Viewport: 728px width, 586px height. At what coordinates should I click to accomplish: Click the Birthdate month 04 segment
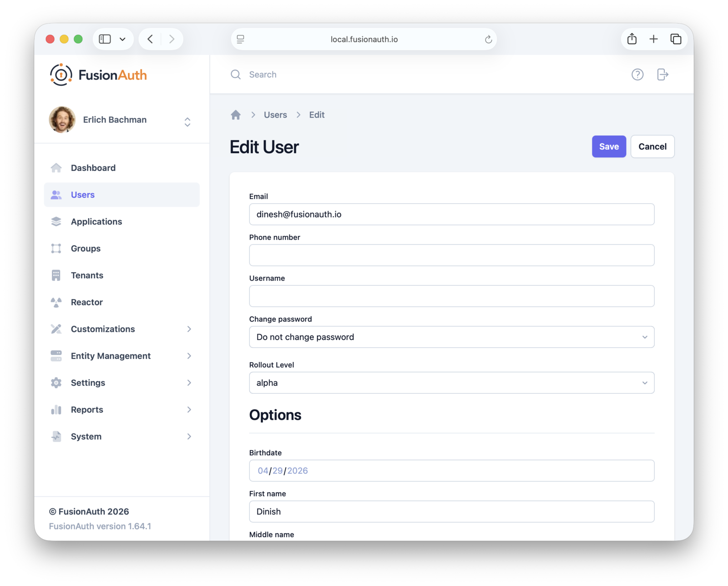(263, 471)
